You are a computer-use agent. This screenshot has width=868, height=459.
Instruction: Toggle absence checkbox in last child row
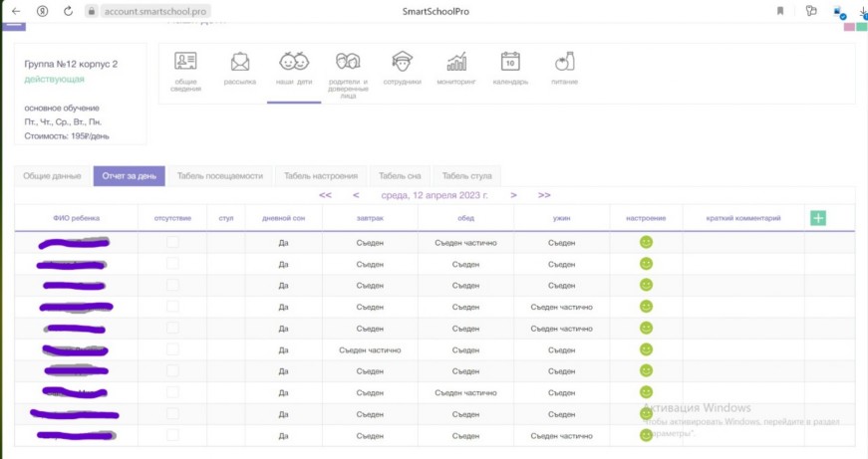(172, 435)
